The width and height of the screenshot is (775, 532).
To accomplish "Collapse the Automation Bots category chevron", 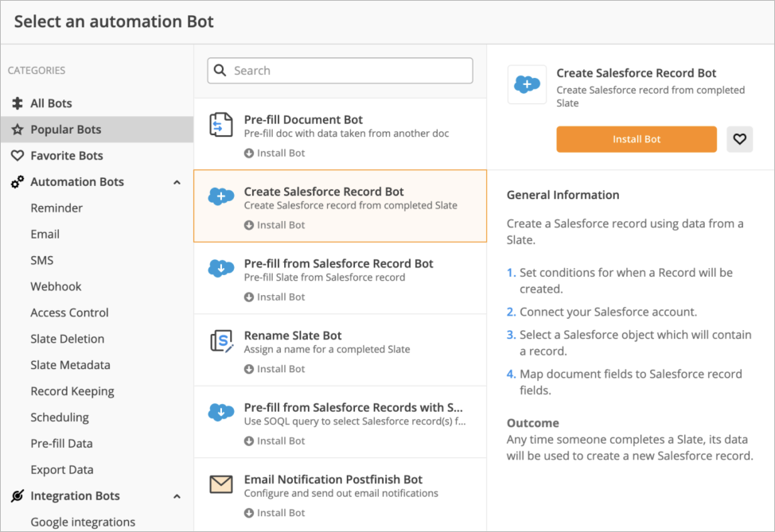I will coord(177,182).
